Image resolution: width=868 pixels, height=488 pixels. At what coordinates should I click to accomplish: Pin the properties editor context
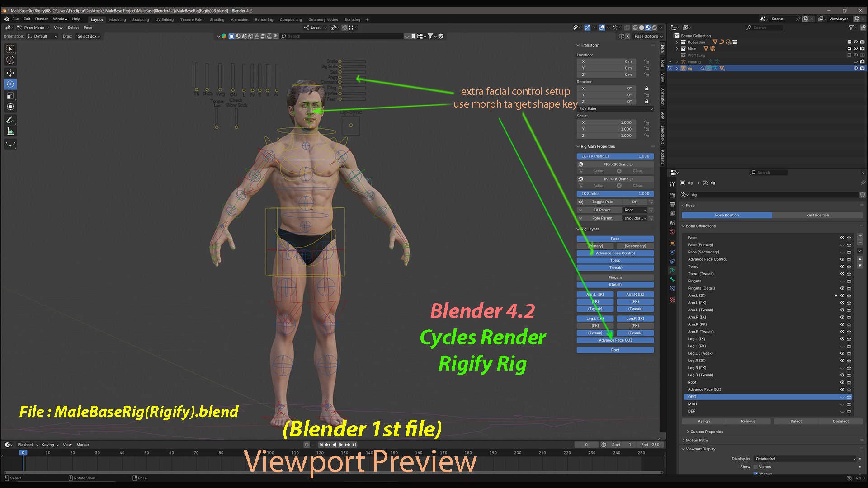click(863, 183)
